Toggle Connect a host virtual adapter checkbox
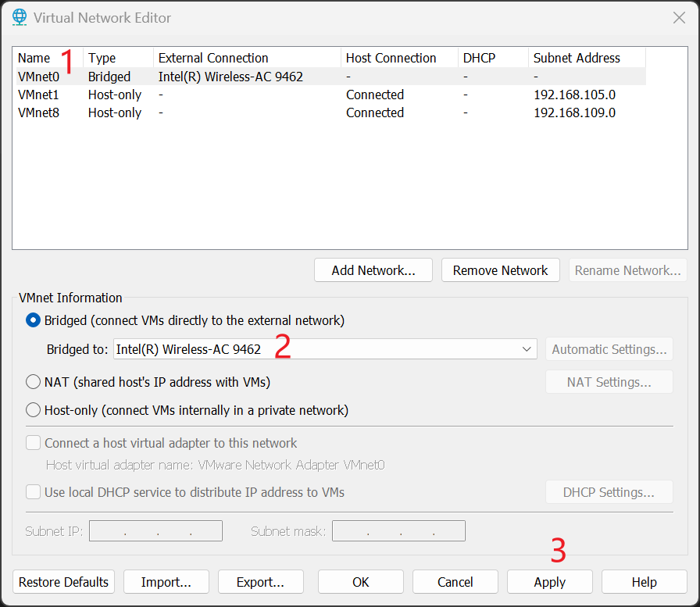This screenshot has height=607, width=700. (33, 443)
